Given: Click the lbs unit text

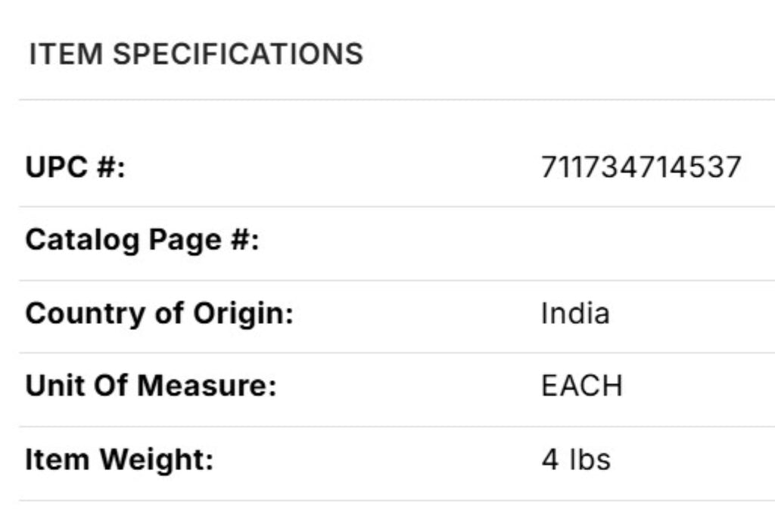Looking at the screenshot, I should (x=589, y=459).
